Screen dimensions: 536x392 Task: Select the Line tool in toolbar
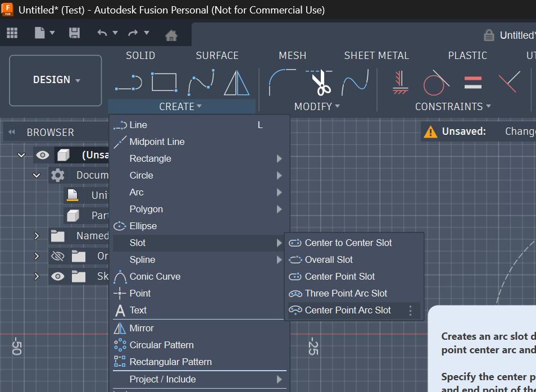click(x=129, y=83)
